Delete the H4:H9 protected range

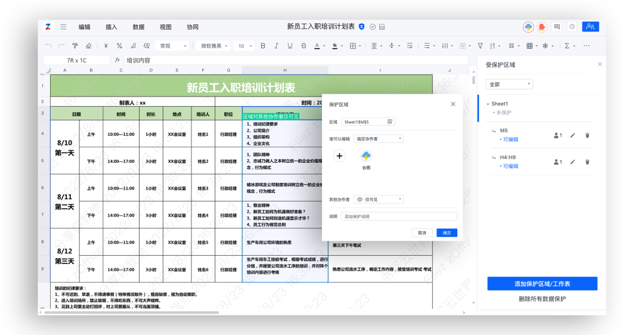point(587,162)
